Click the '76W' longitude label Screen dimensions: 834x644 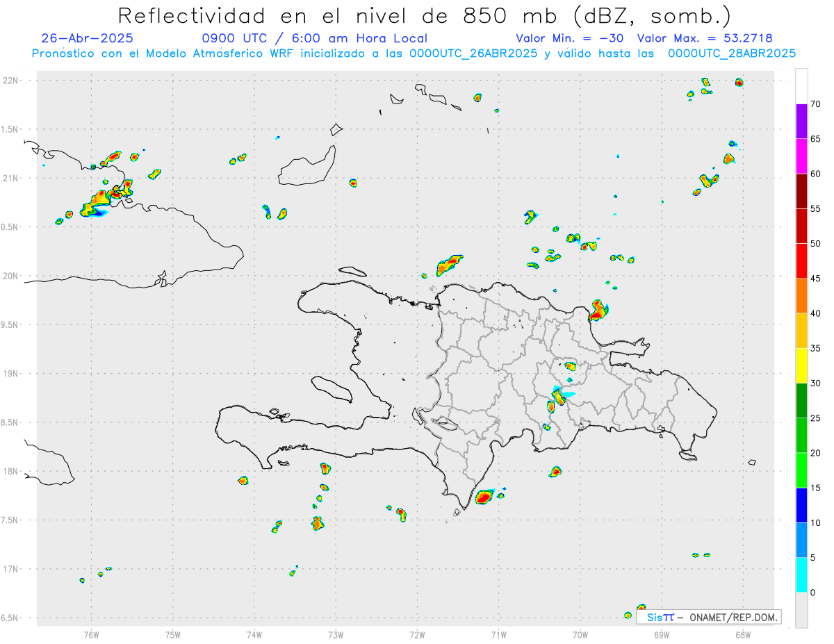tap(91, 634)
